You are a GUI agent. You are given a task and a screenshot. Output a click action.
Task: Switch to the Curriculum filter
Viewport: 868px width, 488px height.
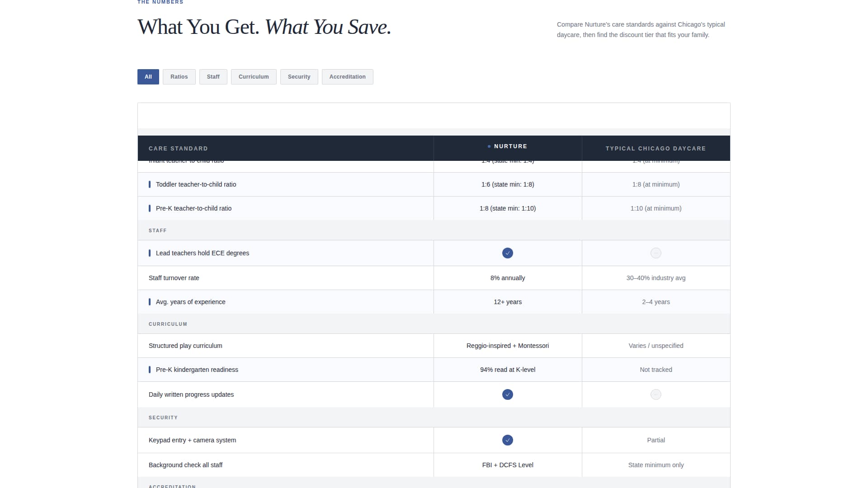pyautogui.click(x=254, y=77)
